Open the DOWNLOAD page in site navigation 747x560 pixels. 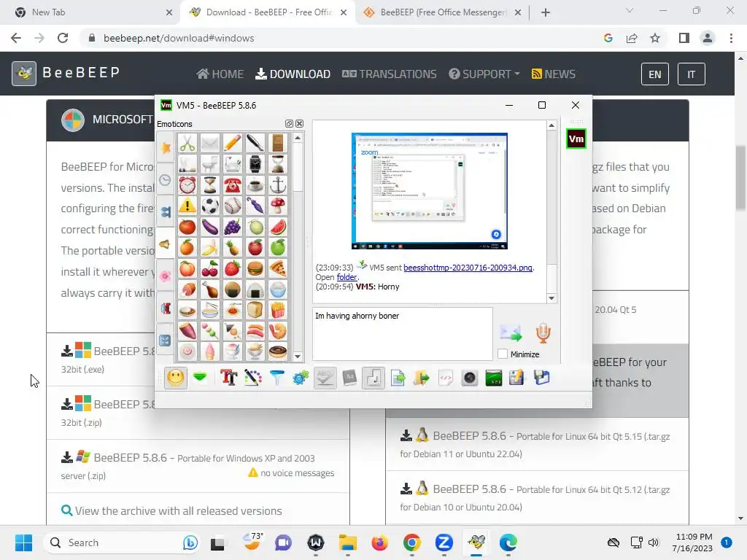293,74
